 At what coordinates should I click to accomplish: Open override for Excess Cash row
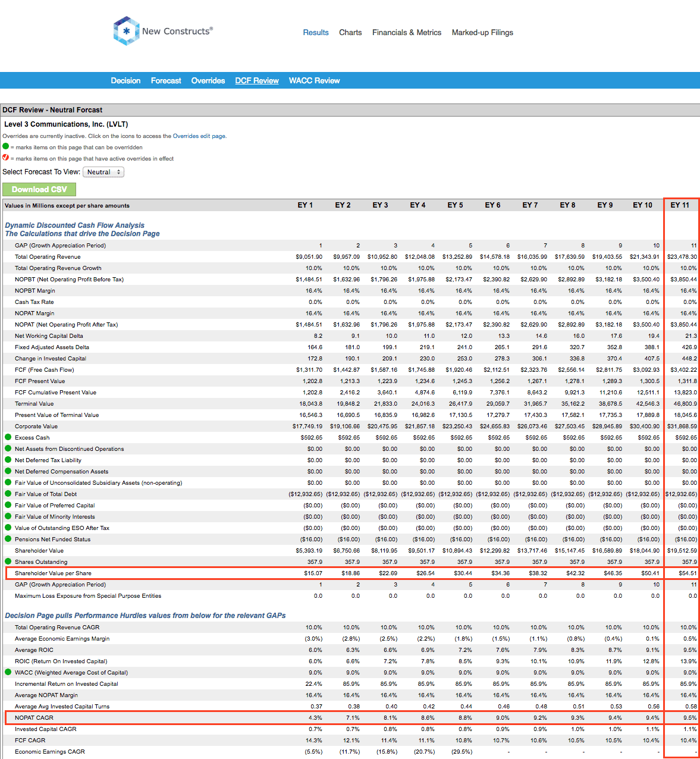coord(8,437)
